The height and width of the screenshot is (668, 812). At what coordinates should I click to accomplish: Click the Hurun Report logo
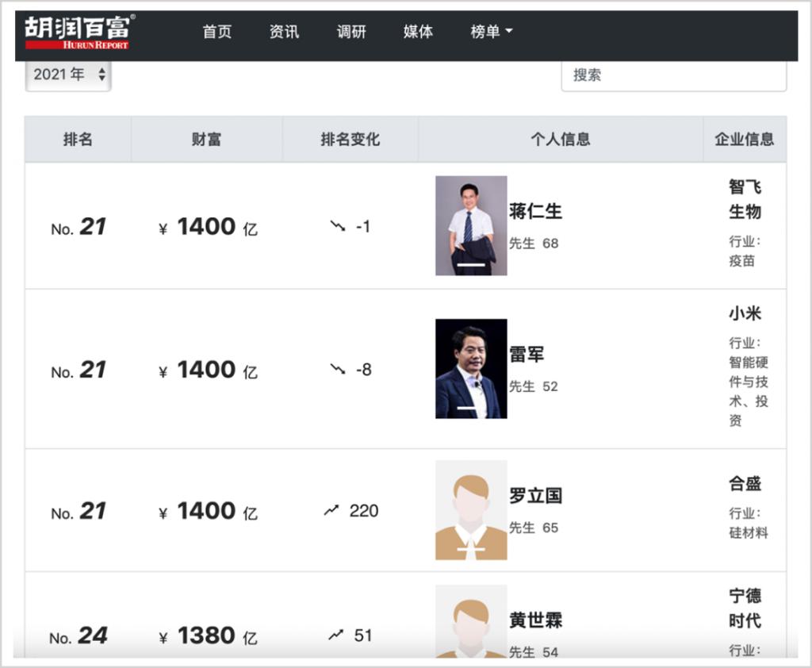pyautogui.click(x=79, y=33)
